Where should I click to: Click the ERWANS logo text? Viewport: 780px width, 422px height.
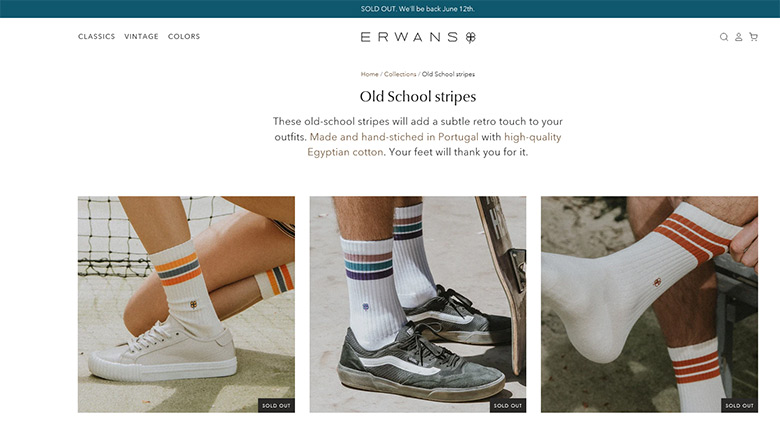coord(409,37)
